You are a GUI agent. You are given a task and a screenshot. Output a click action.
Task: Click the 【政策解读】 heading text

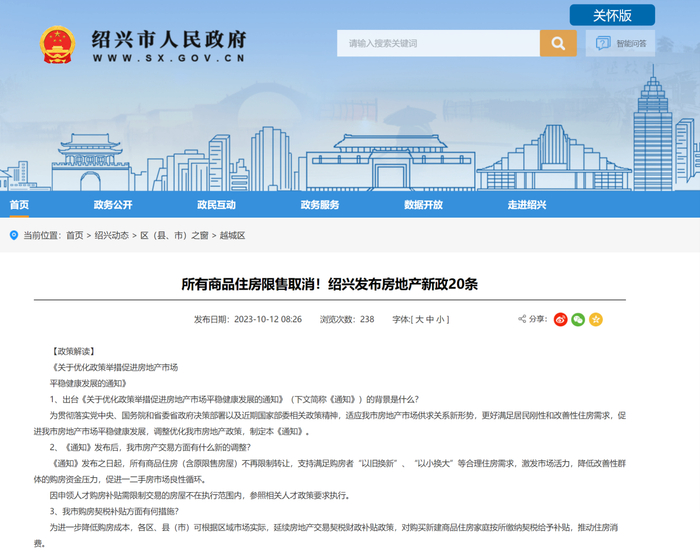click(72, 351)
